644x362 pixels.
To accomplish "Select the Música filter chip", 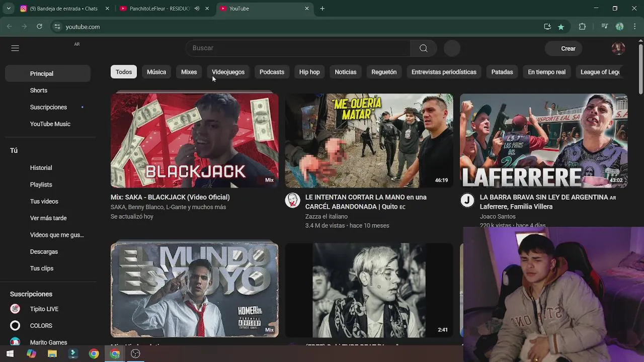I will (156, 72).
